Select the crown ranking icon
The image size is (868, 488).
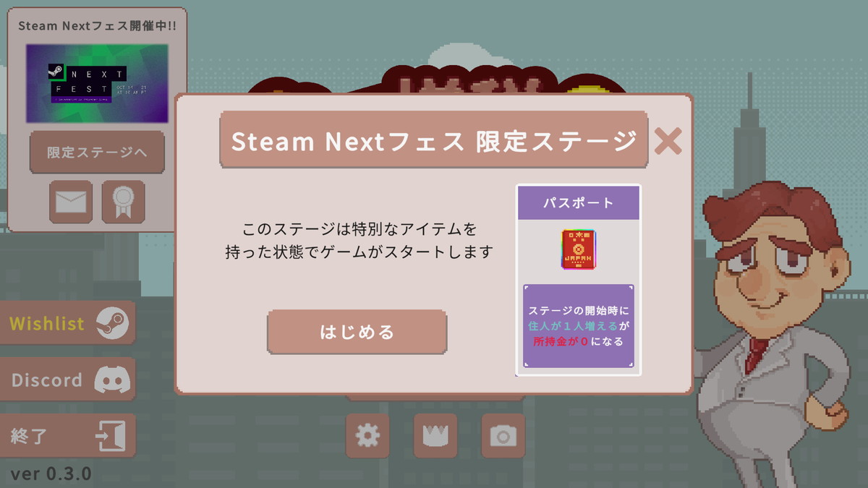(435, 435)
